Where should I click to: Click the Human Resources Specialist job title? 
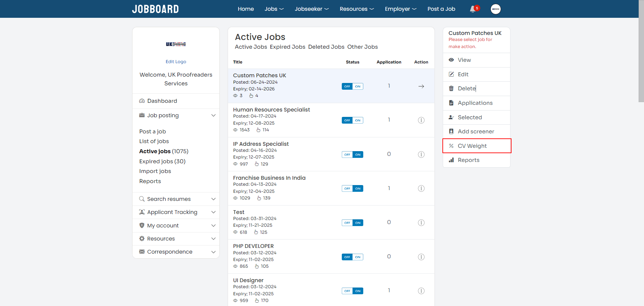click(271, 110)
